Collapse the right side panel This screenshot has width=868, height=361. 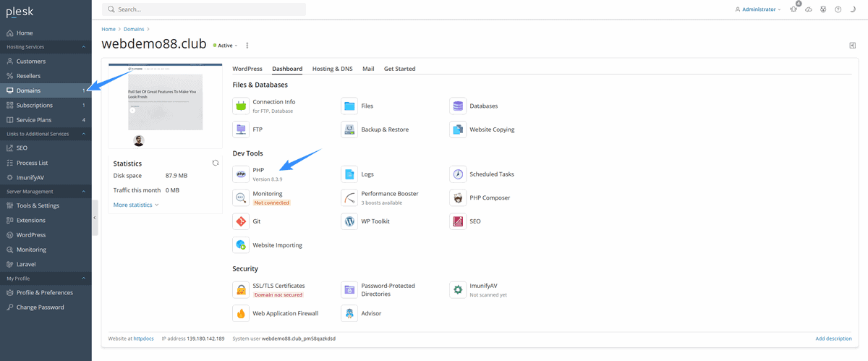click(x=853, y=46)
